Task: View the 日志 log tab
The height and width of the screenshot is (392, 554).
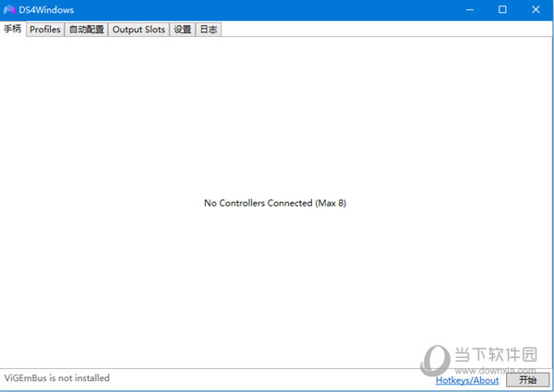Action: point(209,30)
